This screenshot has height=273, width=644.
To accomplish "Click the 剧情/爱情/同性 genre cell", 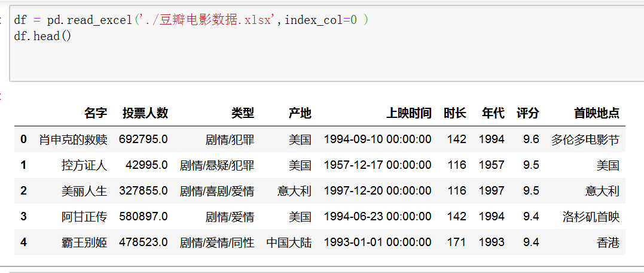I will [x=217, y=242].
